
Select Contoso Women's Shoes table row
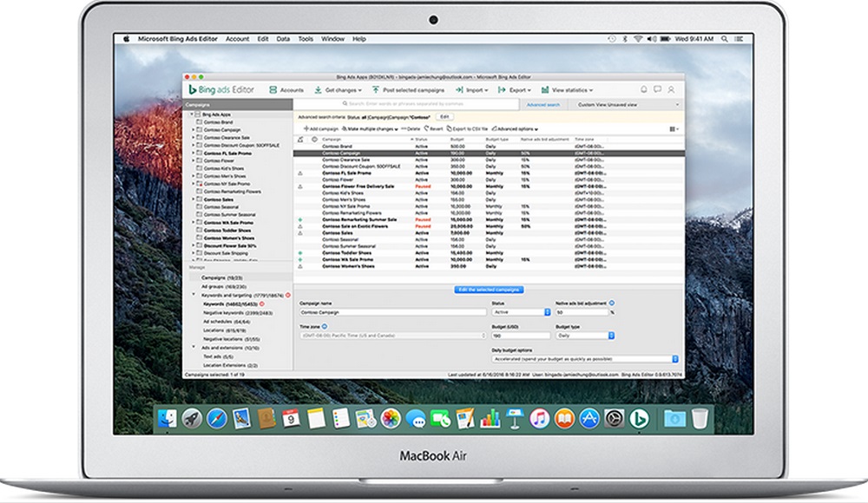click(x=490, y=266)
